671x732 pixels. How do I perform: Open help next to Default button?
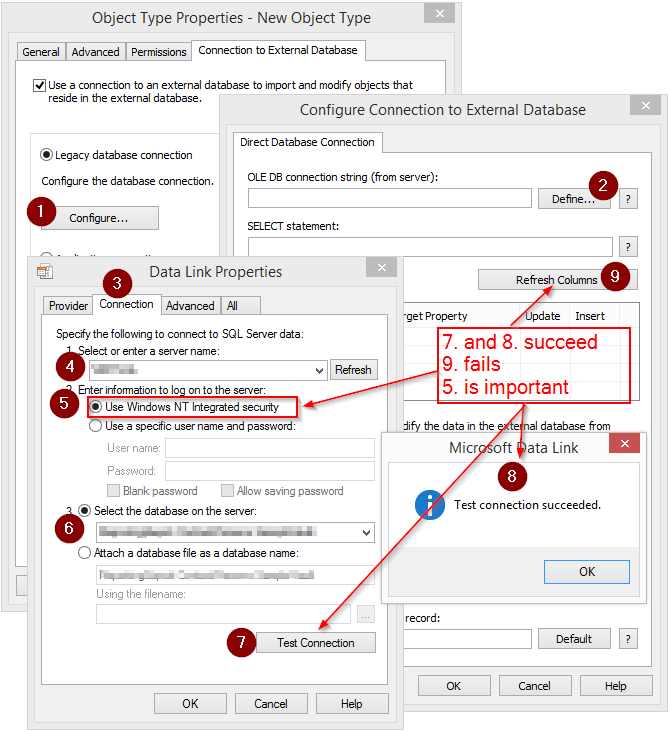(628, 639)
